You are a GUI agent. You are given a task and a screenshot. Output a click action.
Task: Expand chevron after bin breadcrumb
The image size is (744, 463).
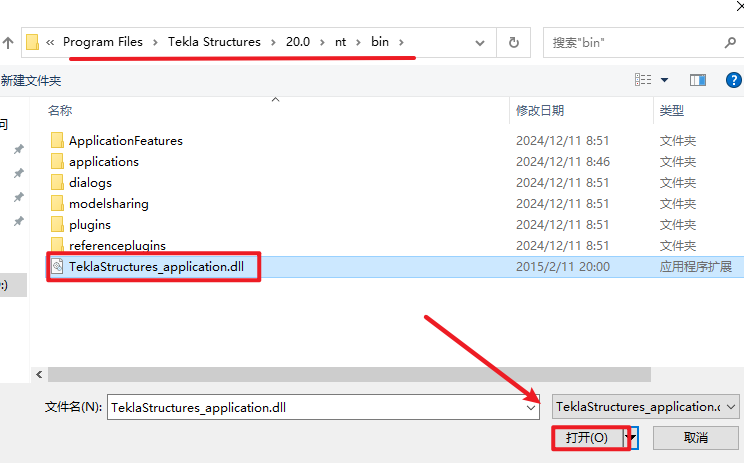click(x=401, y=43)
